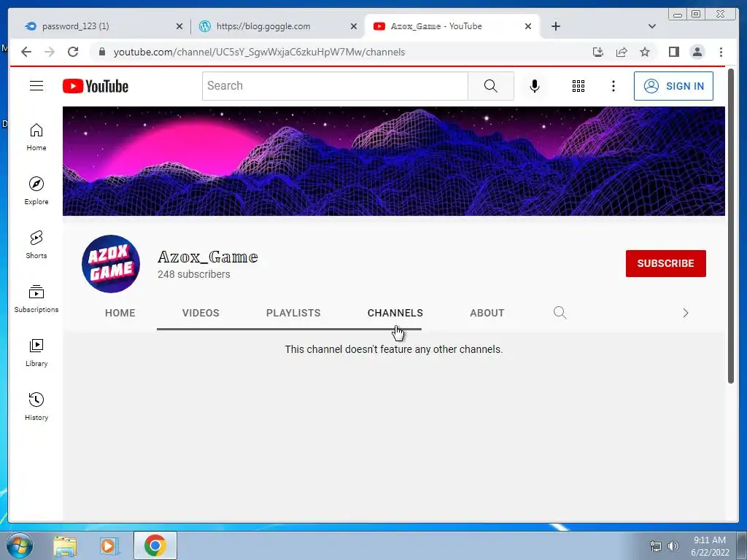
Task: Open a new browser tab
Action: (555, 26)
